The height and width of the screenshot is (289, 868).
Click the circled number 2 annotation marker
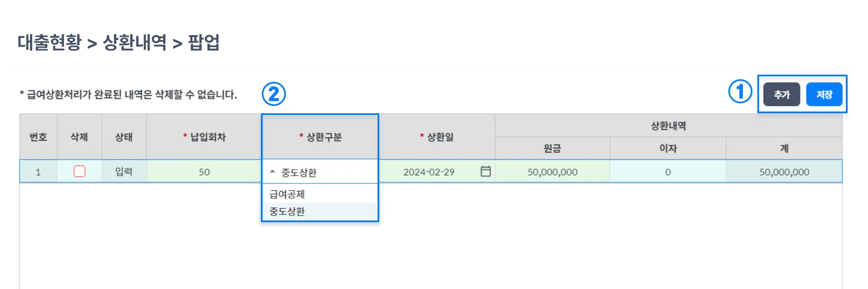273,94
